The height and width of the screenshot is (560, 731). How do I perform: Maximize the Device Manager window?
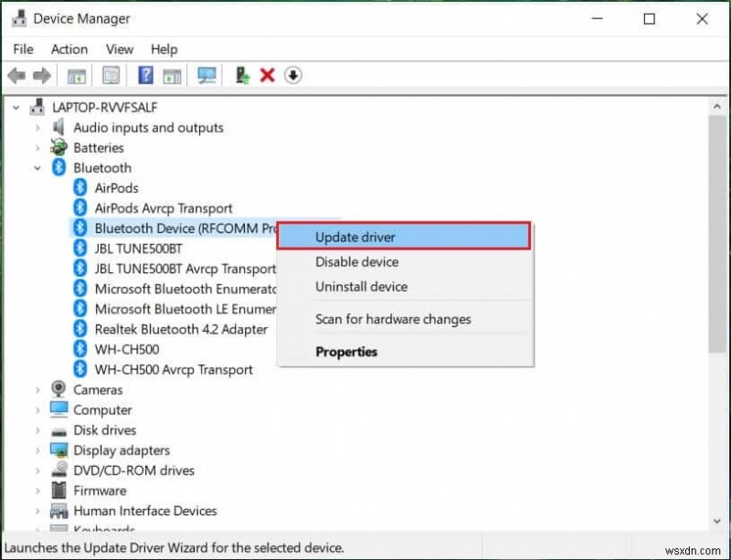pyautogui.click(x=649, y=18)
